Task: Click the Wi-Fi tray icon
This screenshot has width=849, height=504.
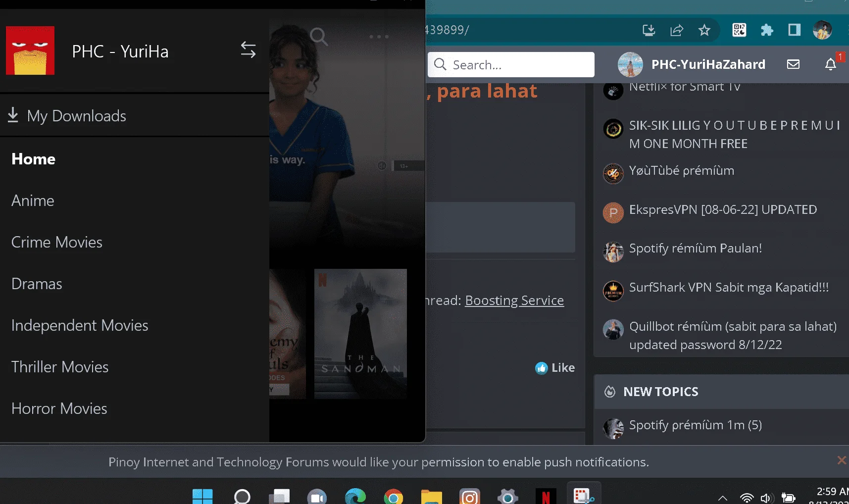Action: (x=747, y=498)
